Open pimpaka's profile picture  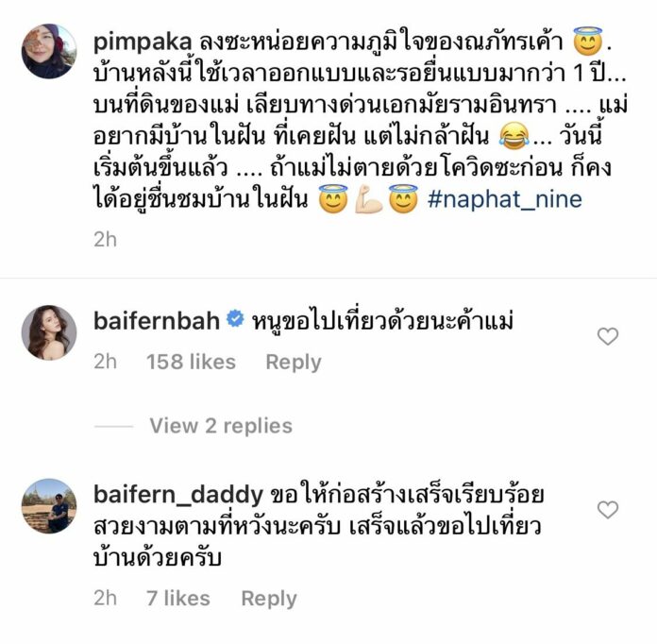[49, 51]
